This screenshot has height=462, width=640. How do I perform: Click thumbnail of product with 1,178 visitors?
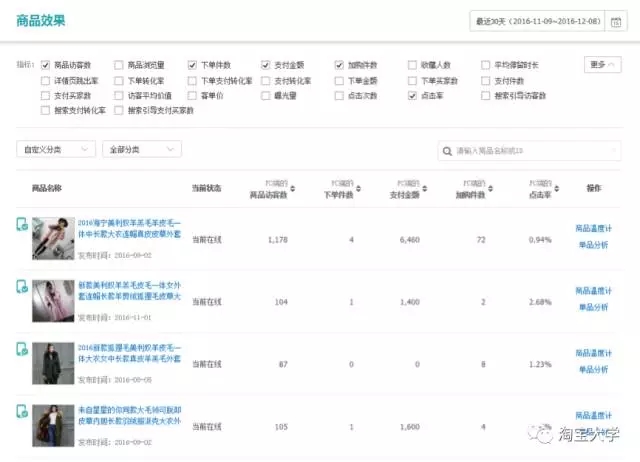pyautogui.click(x=53, y=238)
